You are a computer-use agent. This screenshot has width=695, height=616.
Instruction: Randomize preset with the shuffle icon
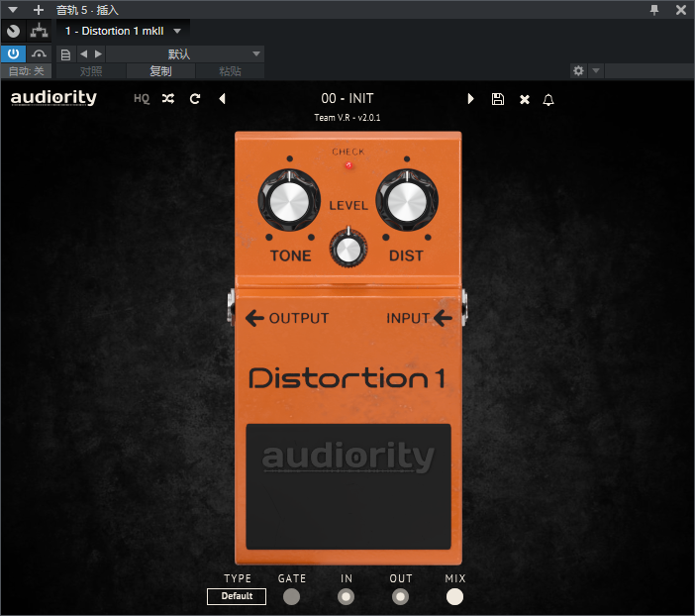pos(168,98)
